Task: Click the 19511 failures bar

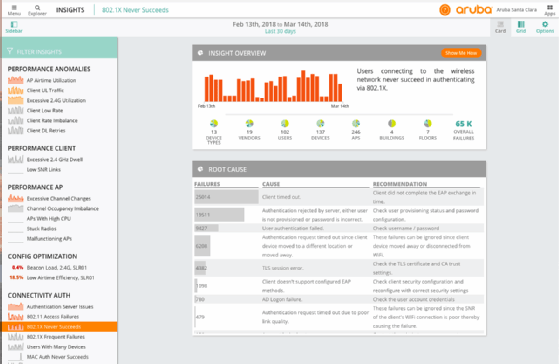Action: (219, 215)
